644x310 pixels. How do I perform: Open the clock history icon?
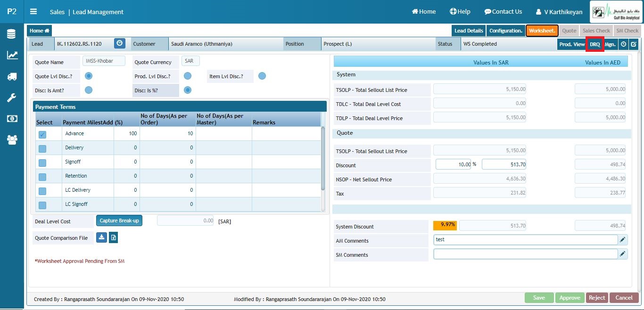coord(623,44)
